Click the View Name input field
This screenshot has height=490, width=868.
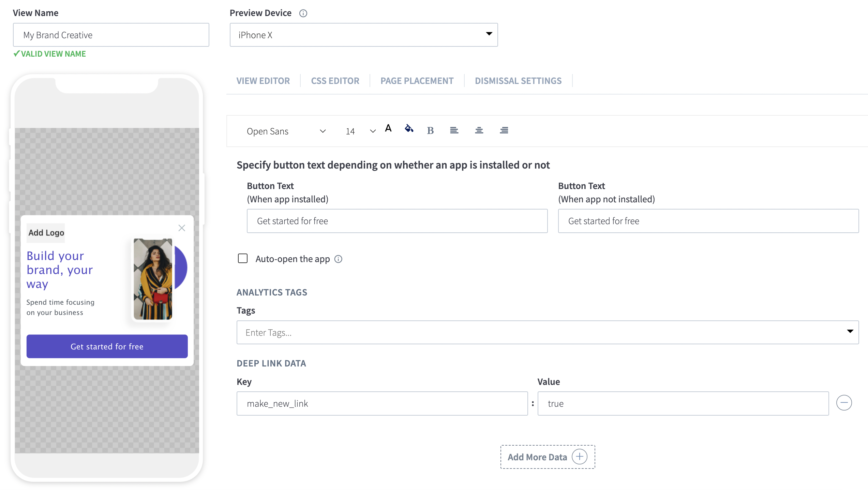click(x=111, y=35)
